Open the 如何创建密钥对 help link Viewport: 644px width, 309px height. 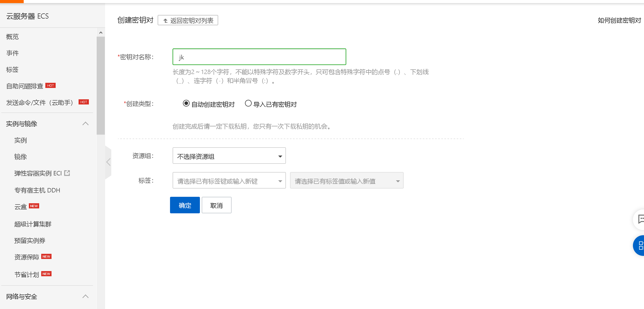(x=619, y=20)
